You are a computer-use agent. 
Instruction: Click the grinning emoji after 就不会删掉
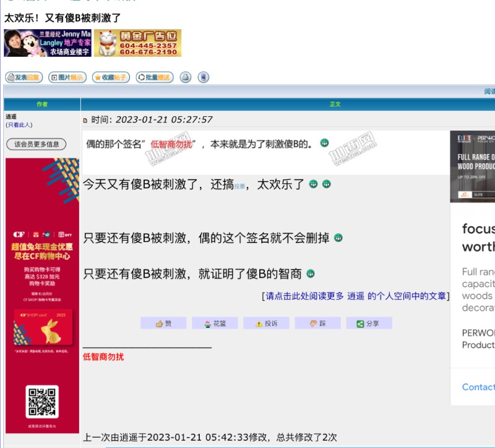(338, 238)
